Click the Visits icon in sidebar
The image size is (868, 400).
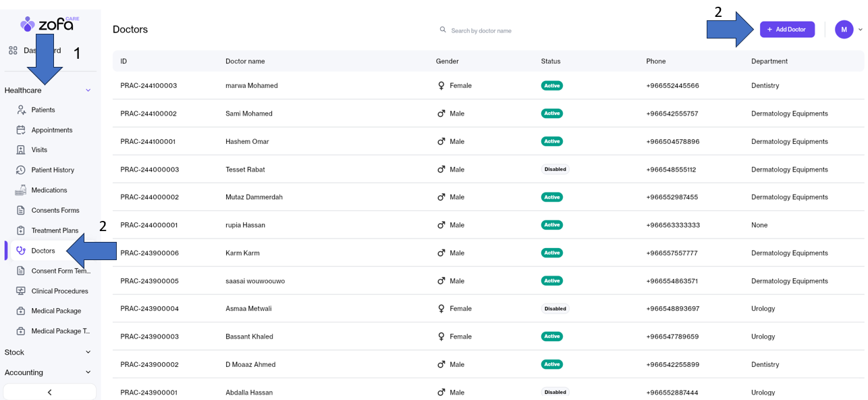(21, 150)
